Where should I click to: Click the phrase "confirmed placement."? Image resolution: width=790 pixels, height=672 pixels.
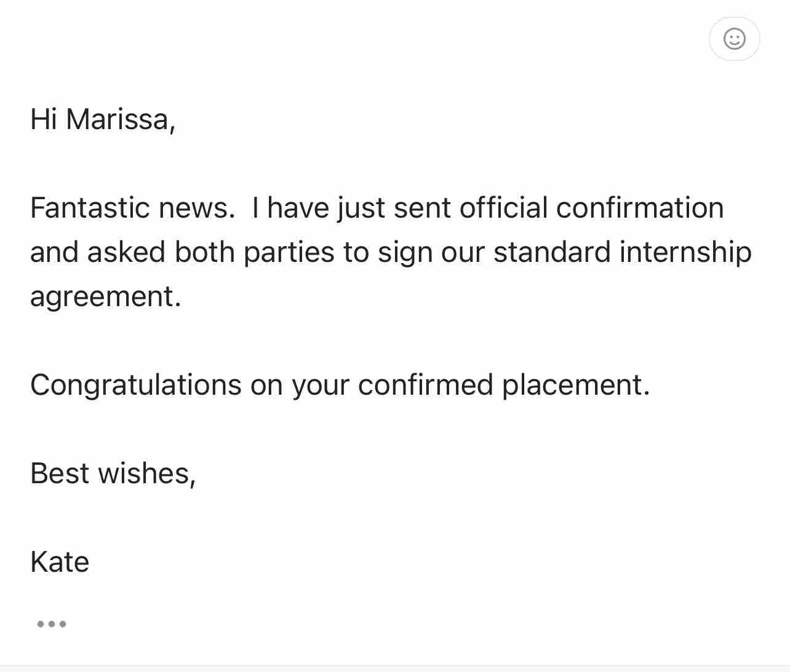pos(503,385)
